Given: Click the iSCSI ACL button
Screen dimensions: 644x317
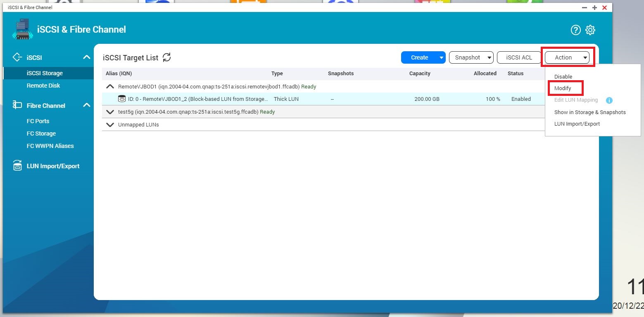Looking at the screenshot, I should pos(519,57).
